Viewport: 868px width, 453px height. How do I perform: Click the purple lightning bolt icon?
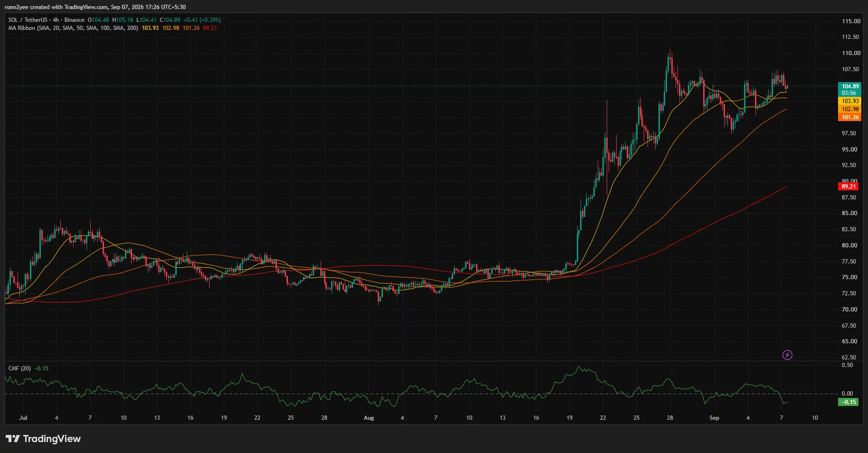(x=787, y=355)
